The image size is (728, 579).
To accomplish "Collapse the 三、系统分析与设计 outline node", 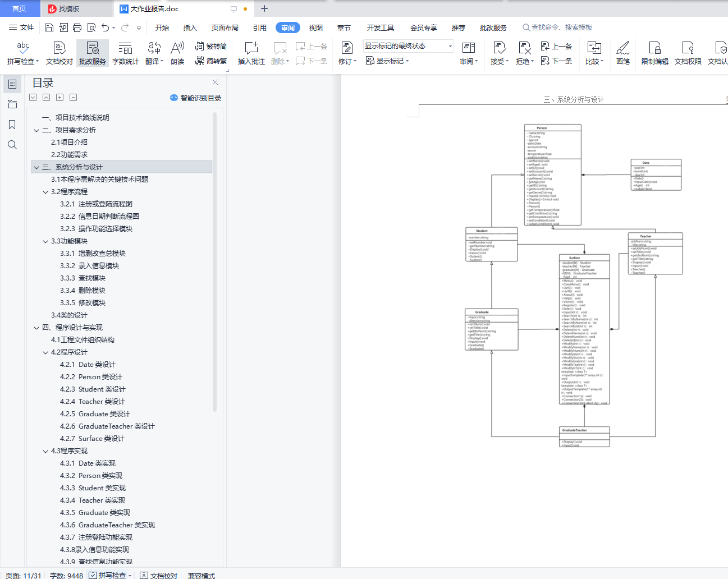I will coord(36,167).
